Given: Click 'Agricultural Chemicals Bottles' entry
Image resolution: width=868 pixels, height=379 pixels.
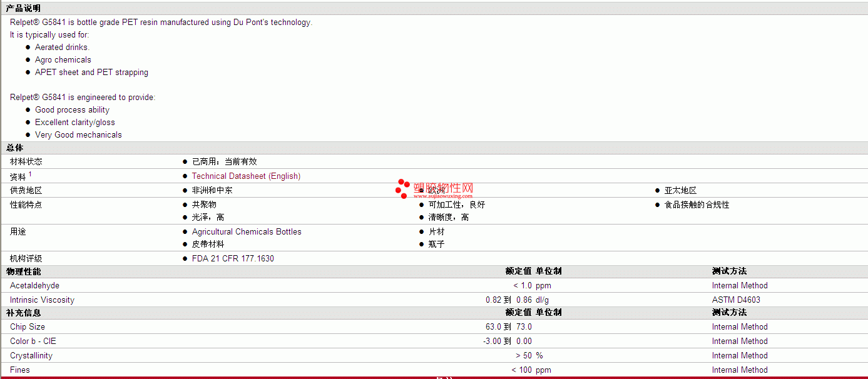Looking at the screenshot, I should point(247,232).
